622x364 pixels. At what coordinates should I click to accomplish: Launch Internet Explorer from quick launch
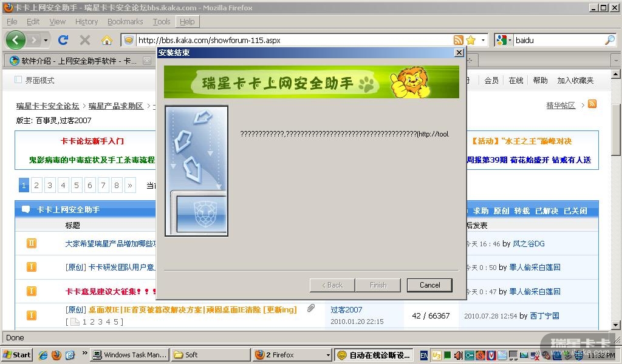pos(43,355)
